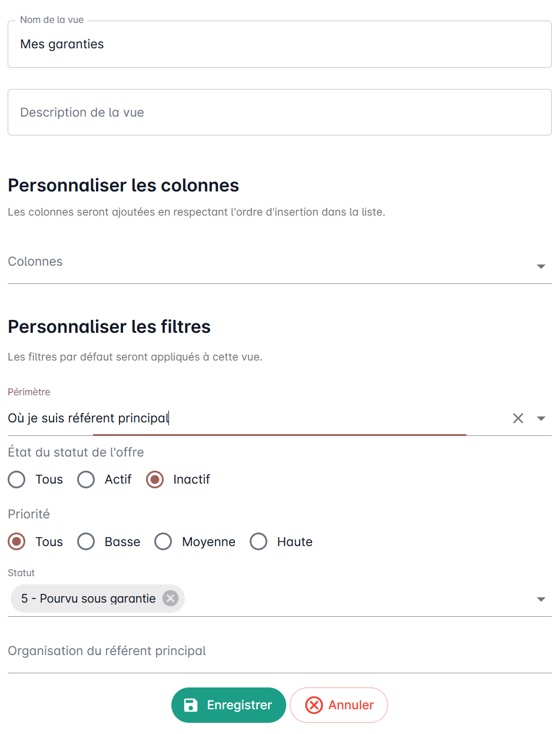Focus the 'Nom de la vue' field
Screen dimensions: 560x734
click(280, 44)
